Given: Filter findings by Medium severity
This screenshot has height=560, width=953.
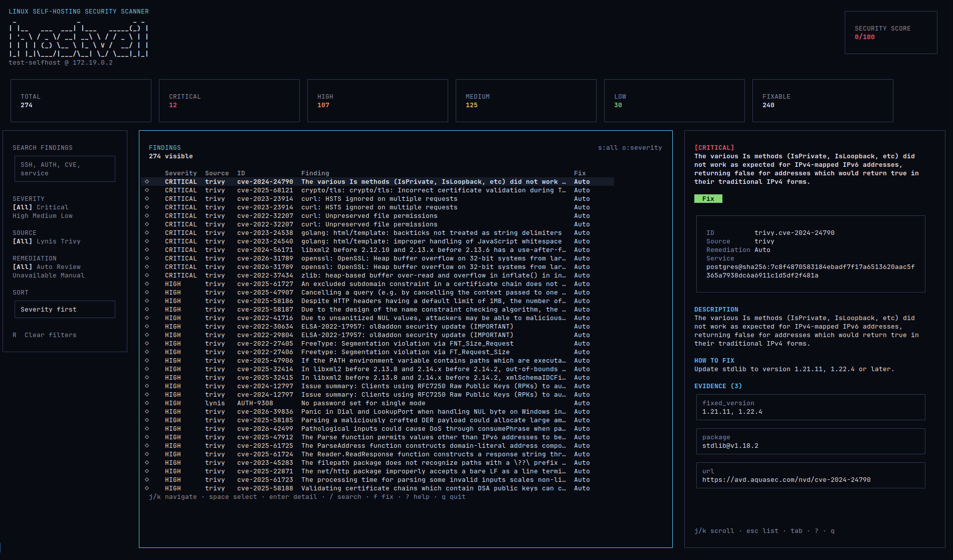Looking at the screenshot, I should click(x=45, y=216).
